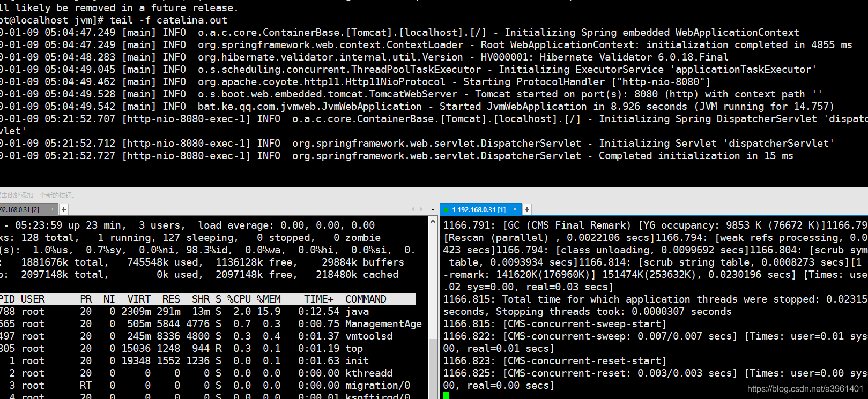Screen dimensions: 868x399
Task: Click 'Tomcat started on port(s): 8080' text
Action: click(566, 94)
